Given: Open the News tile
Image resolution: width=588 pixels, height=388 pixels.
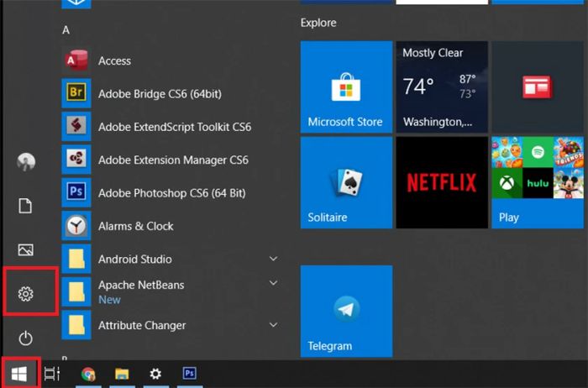Looking at the screenshot, I should 538,87.
